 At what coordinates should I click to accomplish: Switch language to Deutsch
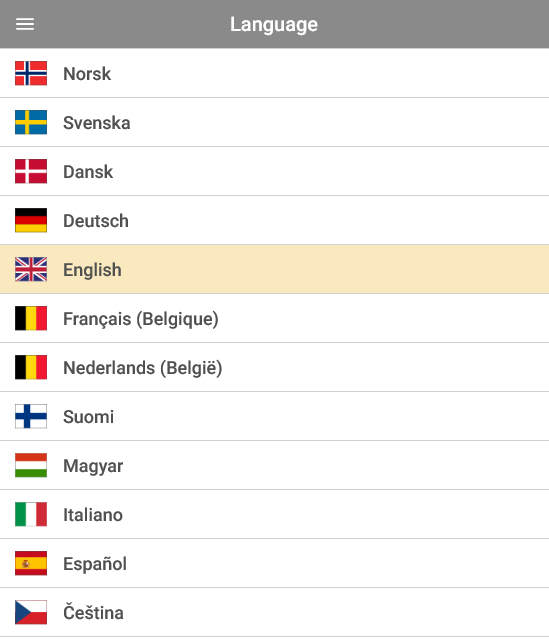click(x=274, y=220)
